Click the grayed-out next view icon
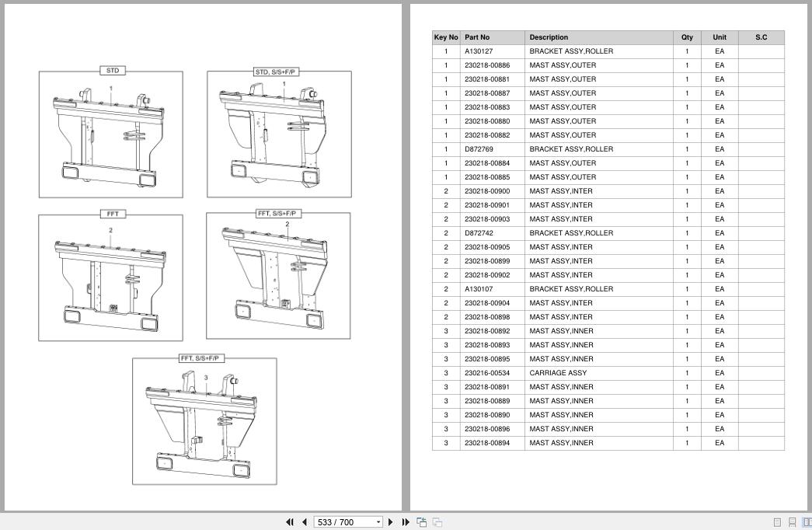This screenshot has height=530, width=812. (437, 522)
